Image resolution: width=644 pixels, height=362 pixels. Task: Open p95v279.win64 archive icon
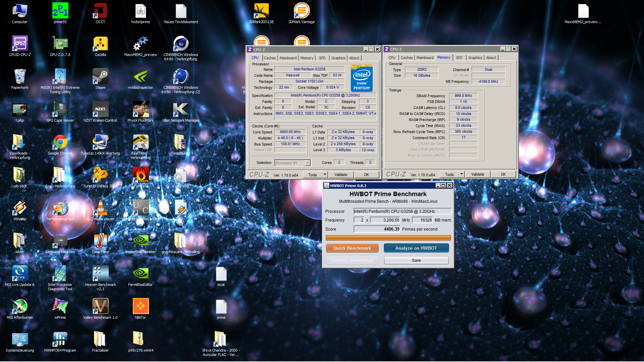pos(141,342)
